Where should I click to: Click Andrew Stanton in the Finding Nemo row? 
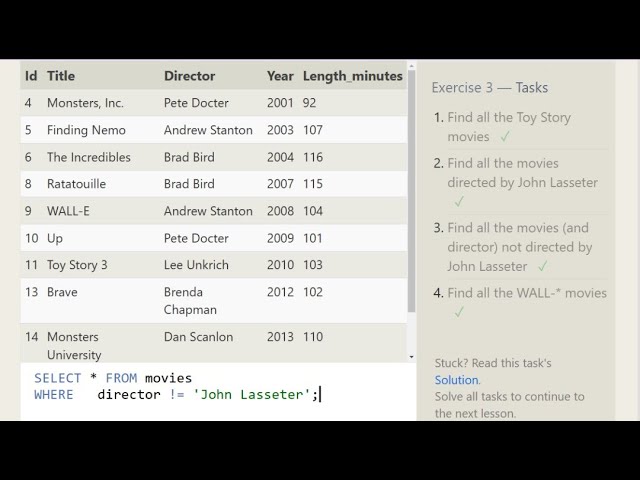[208, 130]
